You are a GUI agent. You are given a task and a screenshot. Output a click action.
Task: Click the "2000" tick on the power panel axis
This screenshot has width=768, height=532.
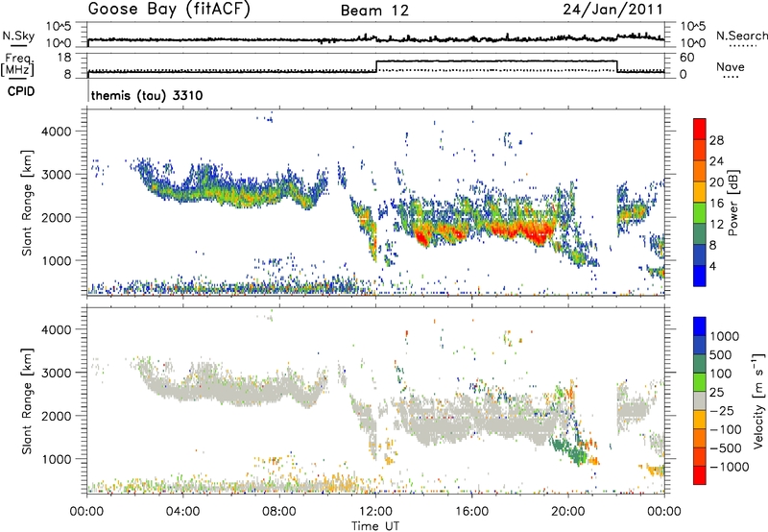tap(56, 217)
